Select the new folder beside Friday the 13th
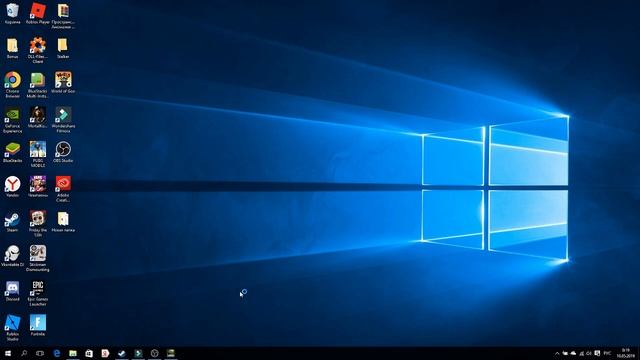640x360 pixels. click(63, 222)
